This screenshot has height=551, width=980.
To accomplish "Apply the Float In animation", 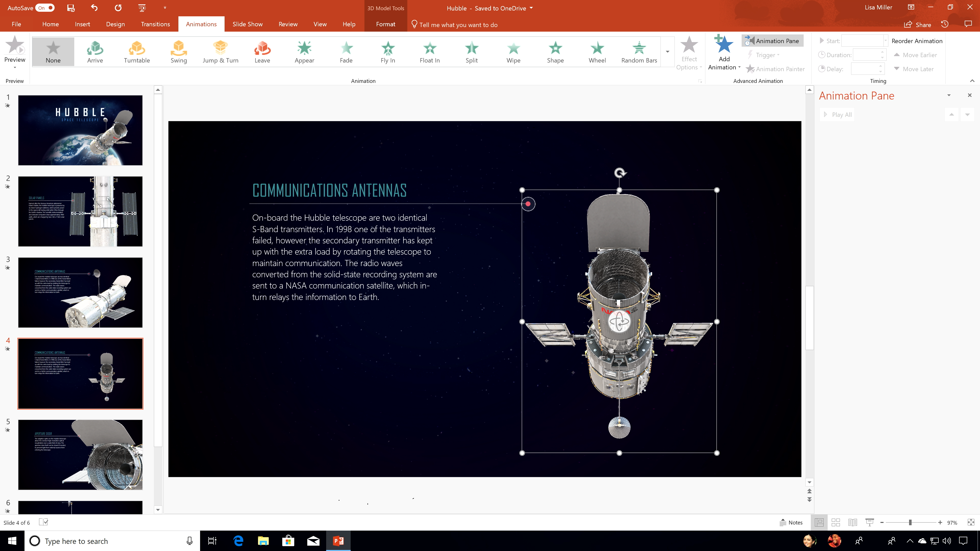I will point(430,52).
